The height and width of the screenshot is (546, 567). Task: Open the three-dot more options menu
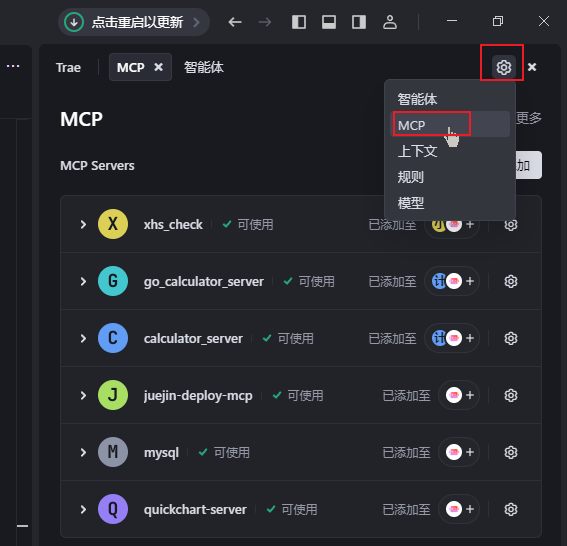coord(13,66)
